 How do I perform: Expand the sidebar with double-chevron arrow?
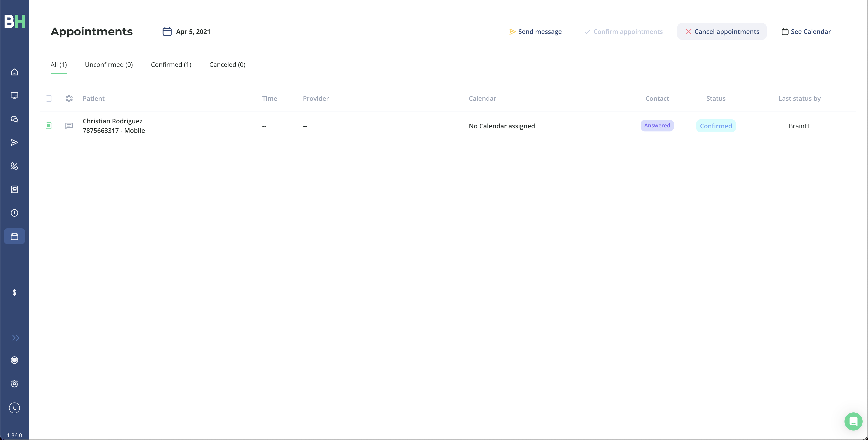(16, 338)
